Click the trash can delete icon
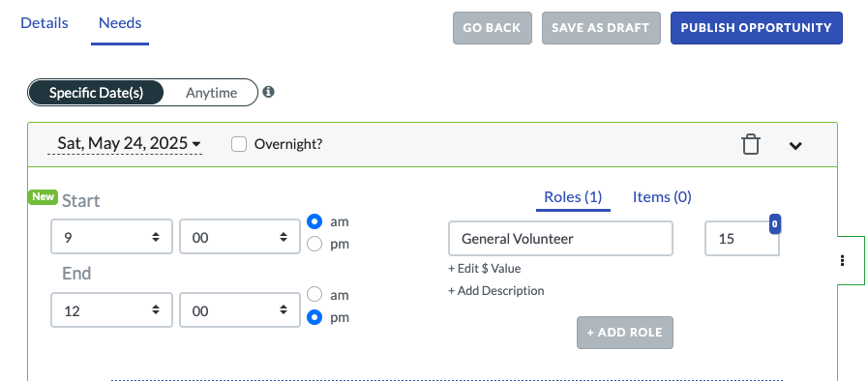868x381 pixels. (x=751, y=144)
